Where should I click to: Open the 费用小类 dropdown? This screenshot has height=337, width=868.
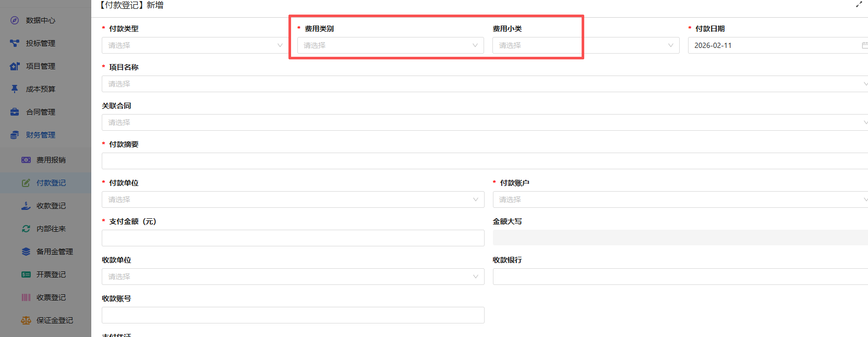click(x=586, y=45)
